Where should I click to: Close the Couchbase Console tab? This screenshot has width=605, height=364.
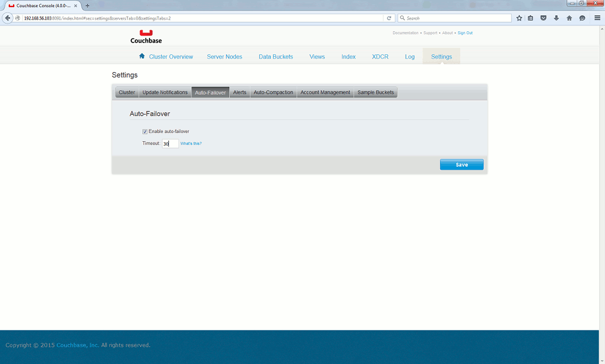pos(76,6)
